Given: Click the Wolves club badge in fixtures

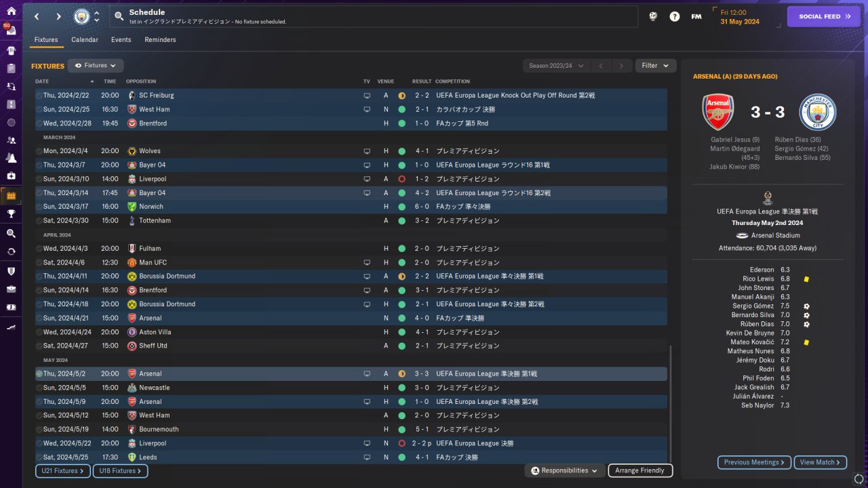Looking at the screenshot, I should click(132, 151).
